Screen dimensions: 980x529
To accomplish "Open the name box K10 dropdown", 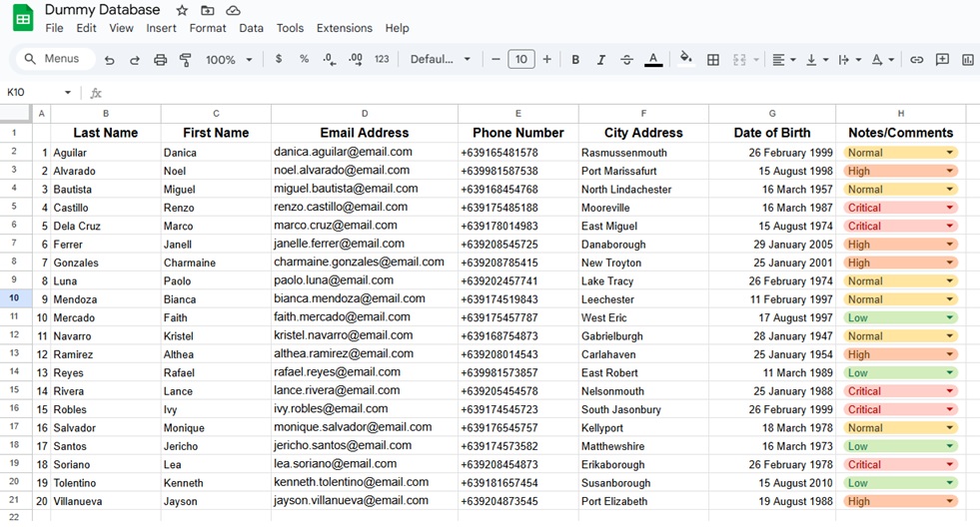I will (x=68, y=93).
